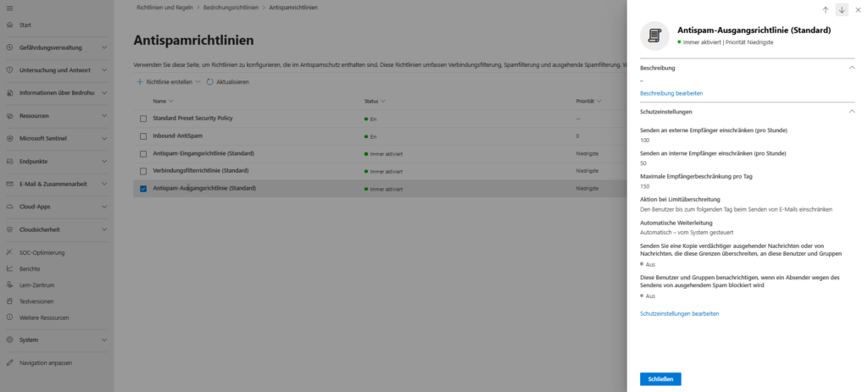Go to previous policy with up arrow
This screenshot has width=868, height=392.
826,9
